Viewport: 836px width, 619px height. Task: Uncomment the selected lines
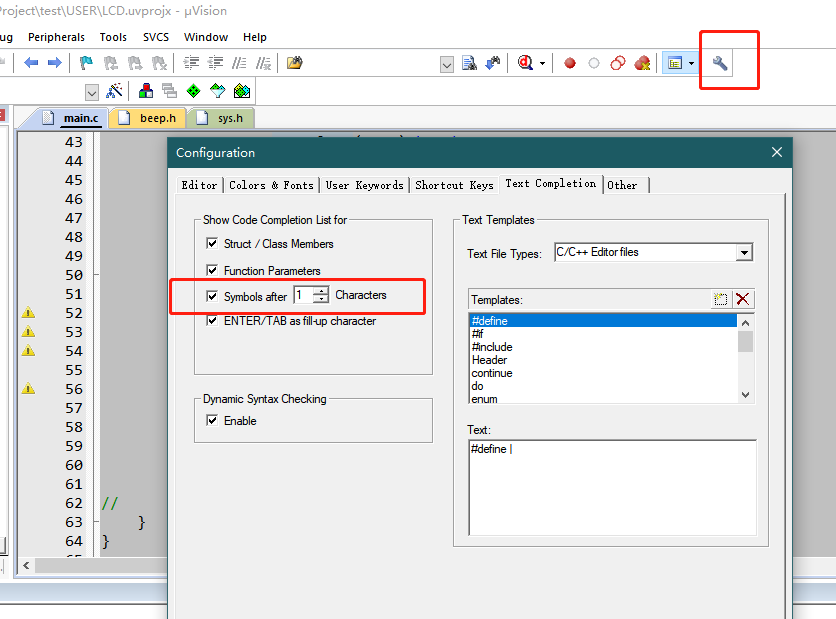tap(263, 63)
